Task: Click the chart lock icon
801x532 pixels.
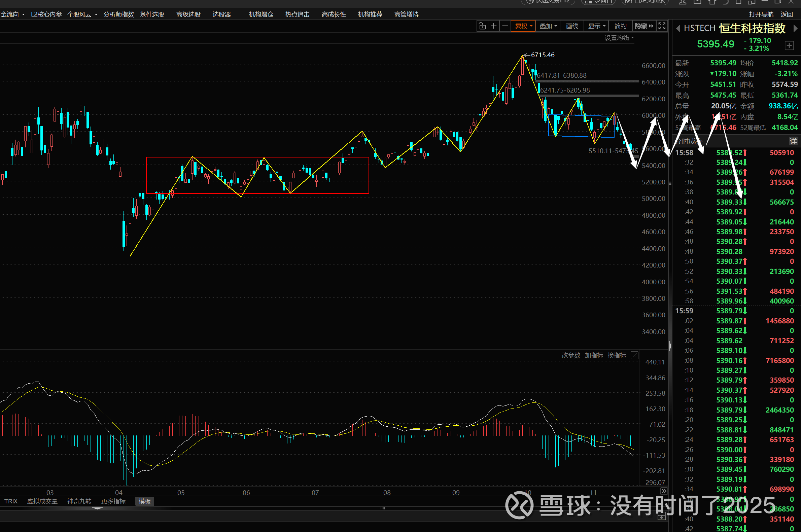Action: 482,26
